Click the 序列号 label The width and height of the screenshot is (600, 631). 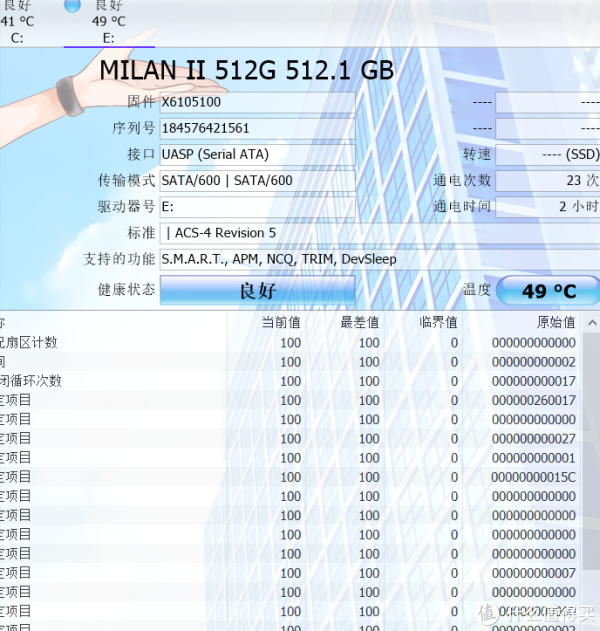(134, 128)
